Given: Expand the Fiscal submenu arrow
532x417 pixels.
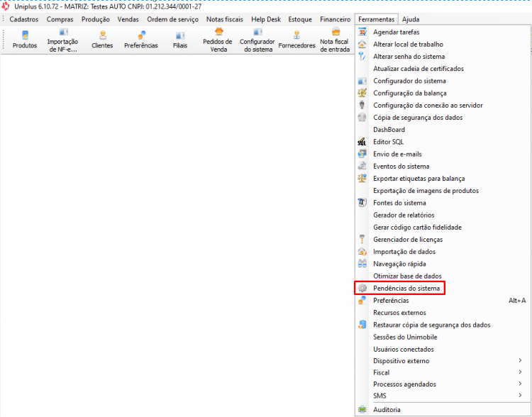Looking at the screenshot, I should coord(520,372).
